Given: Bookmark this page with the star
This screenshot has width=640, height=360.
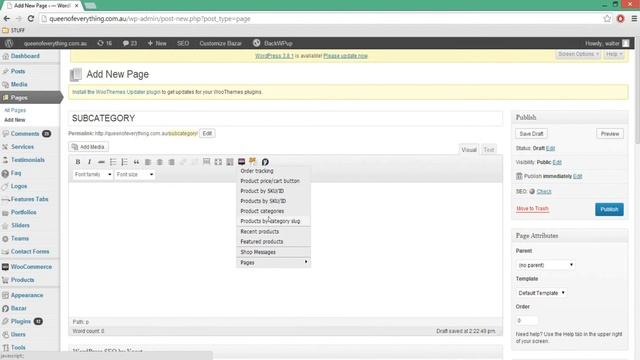Looking at the screenshot, I should pyautogui.click(x=607, y=18).
